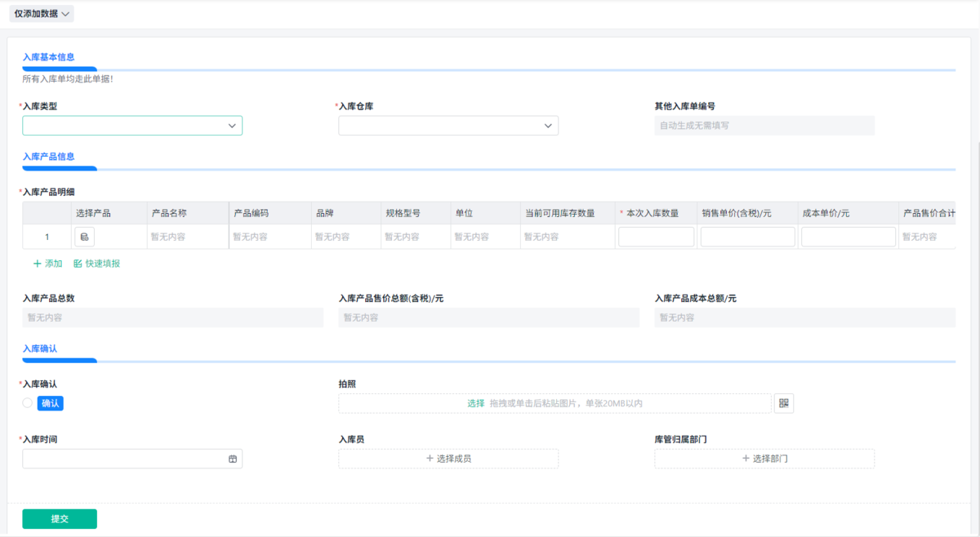Click the plus icon in 选择成员
The height and width of the screenshot is (537, 980).
(430, 459)
